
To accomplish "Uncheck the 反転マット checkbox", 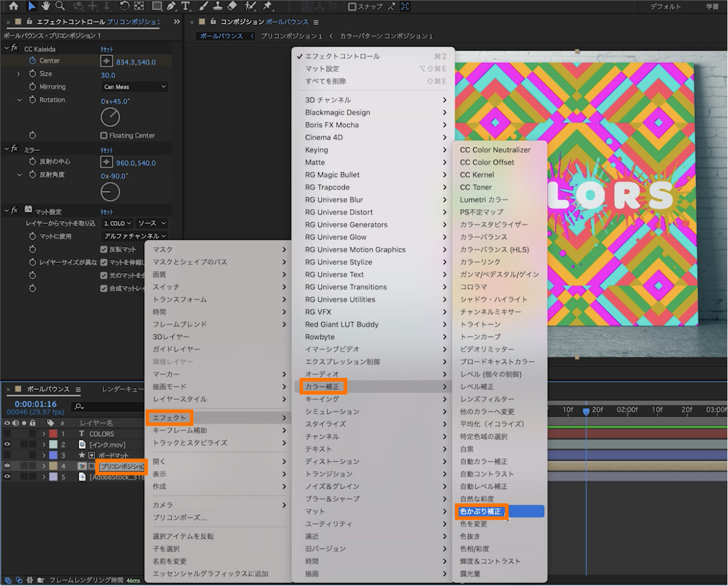I will pos(104,249).
